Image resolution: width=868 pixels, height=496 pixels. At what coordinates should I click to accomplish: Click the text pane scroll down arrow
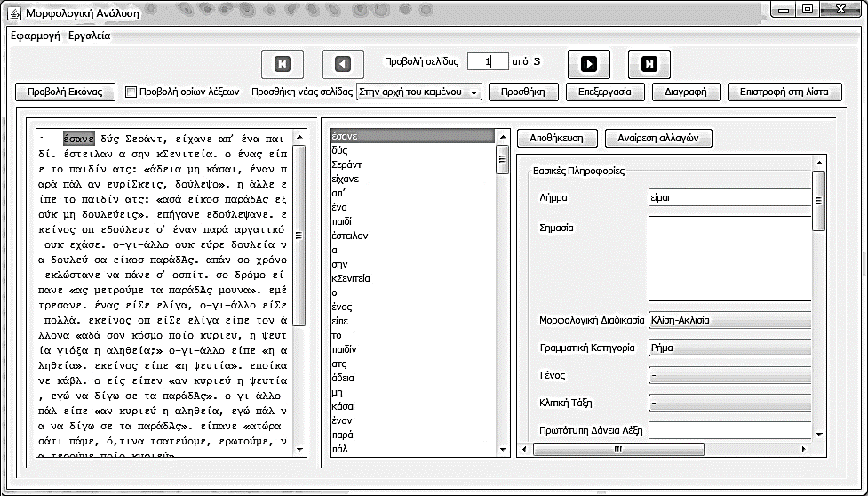click(x=299, y=450)
